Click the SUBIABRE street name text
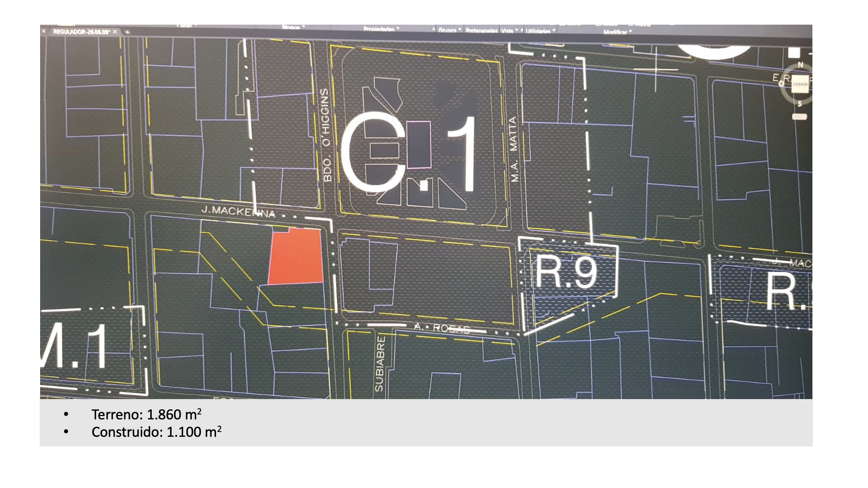Image resolution: width=868 pixels, height=488 pixels. coord(380,363)
